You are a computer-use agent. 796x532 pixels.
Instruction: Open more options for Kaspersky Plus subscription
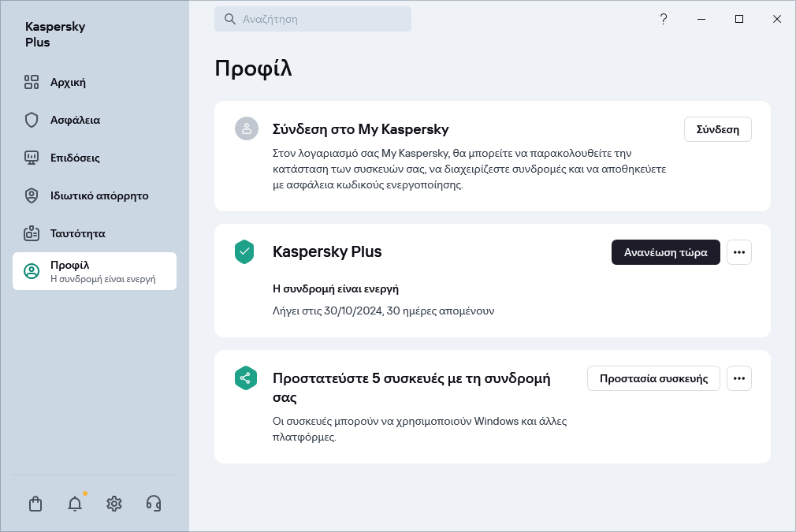738,252
